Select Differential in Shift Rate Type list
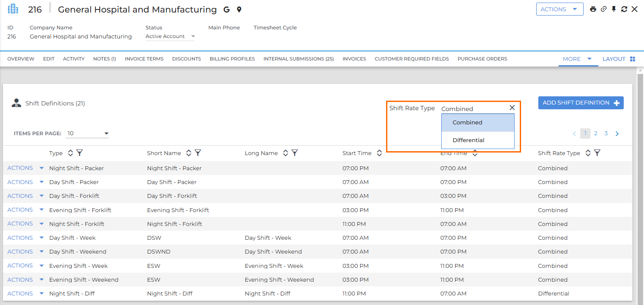Image resolution: width=644 pixels, height=305 pixels. pos(478,140)
